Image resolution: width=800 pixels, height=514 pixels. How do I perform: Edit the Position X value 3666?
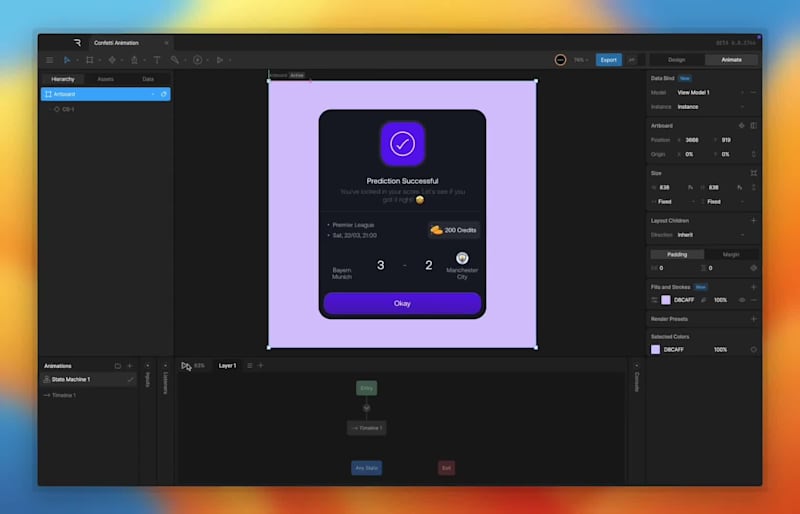[x=692, y=140]
